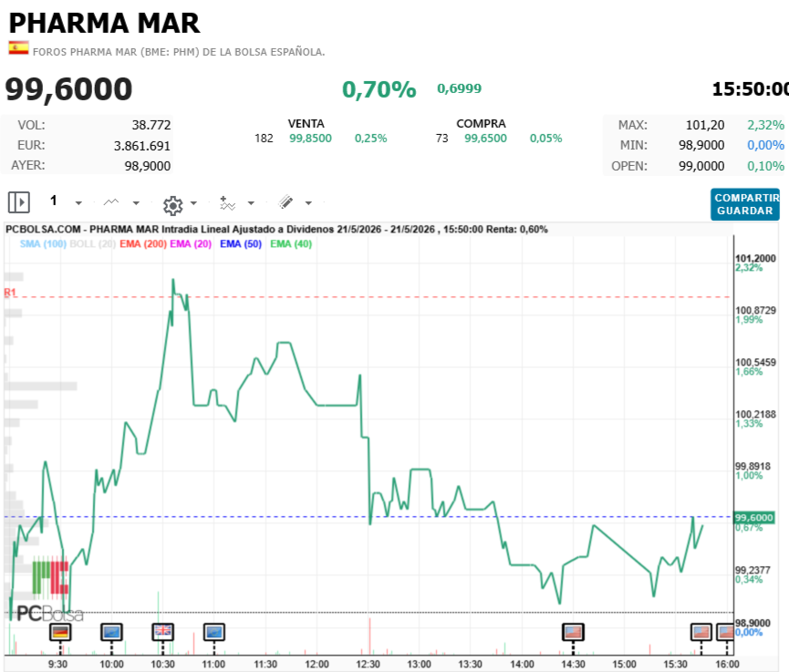Click UK flag event marker at 10:30
789x672 pixels.
tap(162, 632)
